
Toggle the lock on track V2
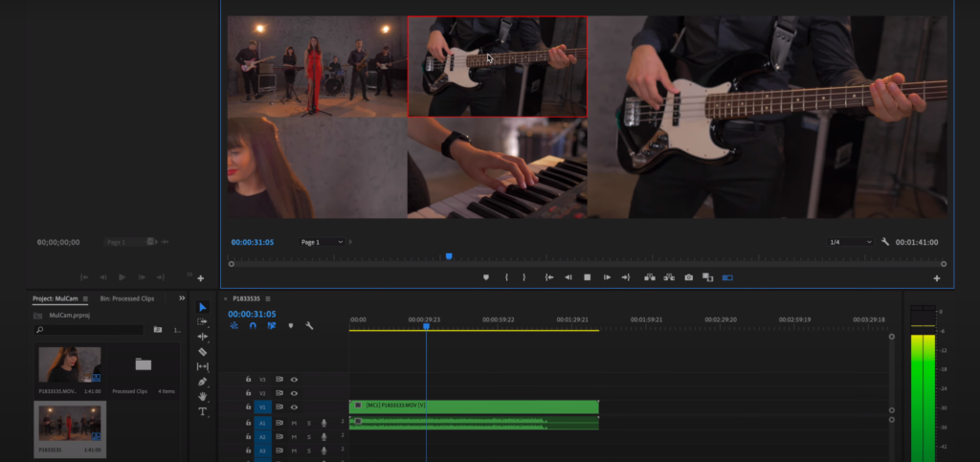coord(248,392)
